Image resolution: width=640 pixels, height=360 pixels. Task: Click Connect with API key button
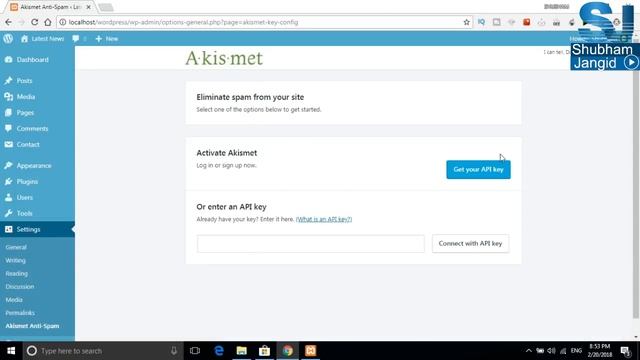[x=470, y=243]
